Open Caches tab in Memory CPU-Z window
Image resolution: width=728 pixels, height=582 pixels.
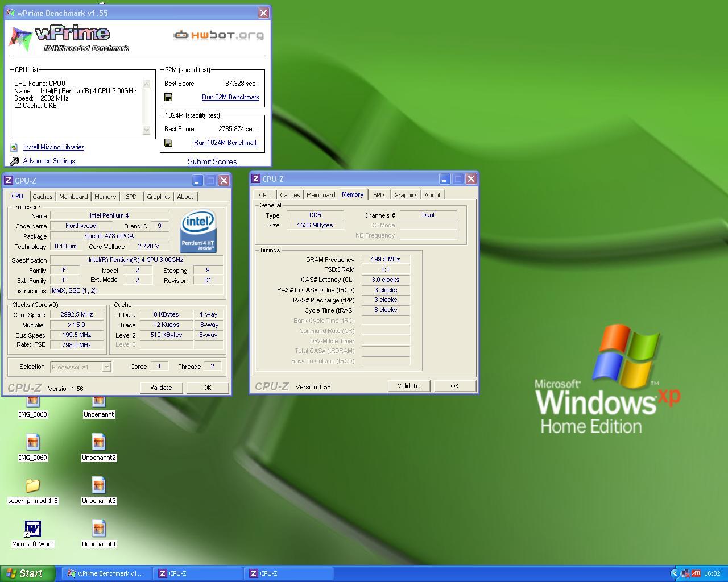click(x=290, y=195)
